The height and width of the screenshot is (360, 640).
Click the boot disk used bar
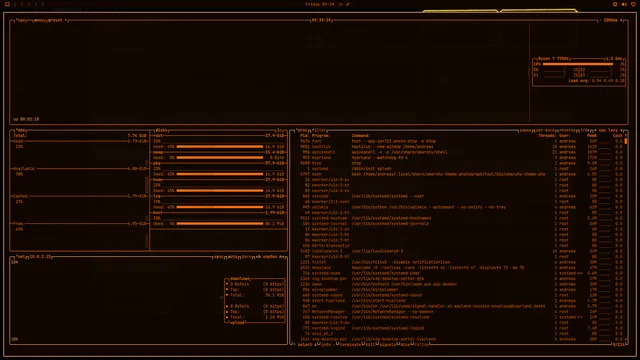220,224
